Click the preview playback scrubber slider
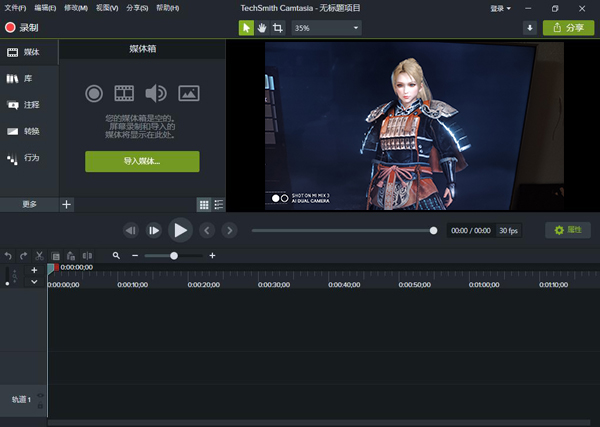The image size is (600, 427). 344,231
